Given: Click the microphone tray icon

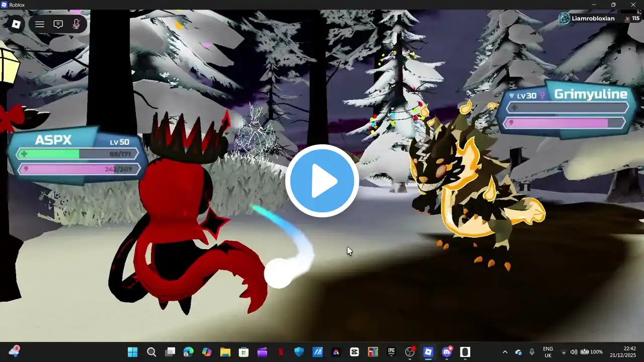Looking at the screenshot, I should [532, 352].
